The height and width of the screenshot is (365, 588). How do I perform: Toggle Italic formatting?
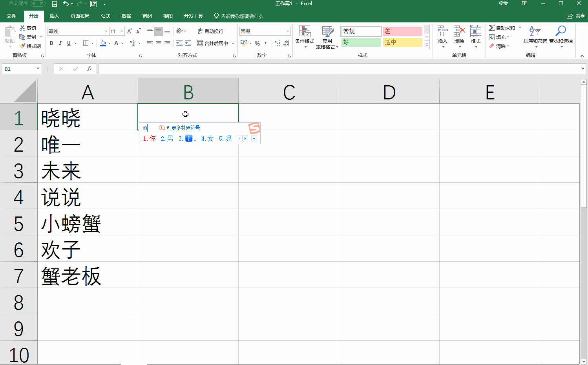coord(60,43)
